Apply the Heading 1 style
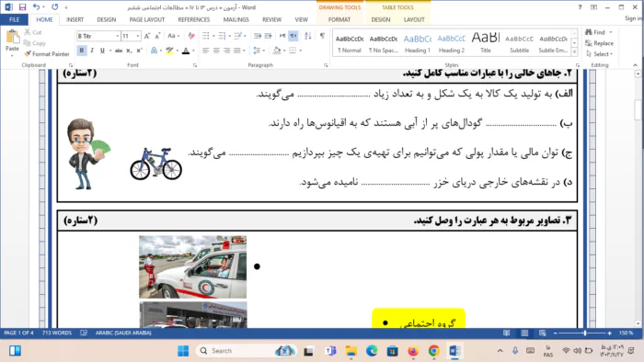This screenshot has height=362, width=644. 417,43
